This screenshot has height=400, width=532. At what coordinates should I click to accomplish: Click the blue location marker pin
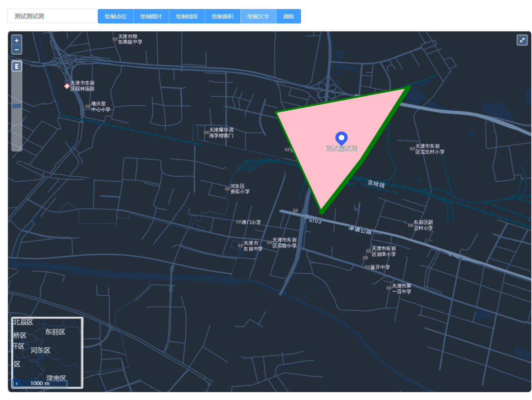coord(341,139)
